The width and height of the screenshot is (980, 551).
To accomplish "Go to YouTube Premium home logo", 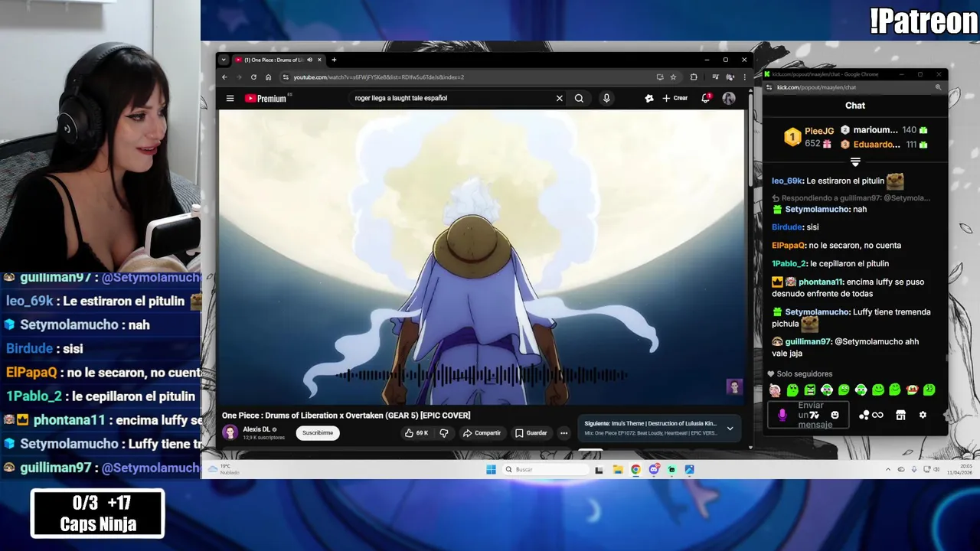I will coord(266,98).
